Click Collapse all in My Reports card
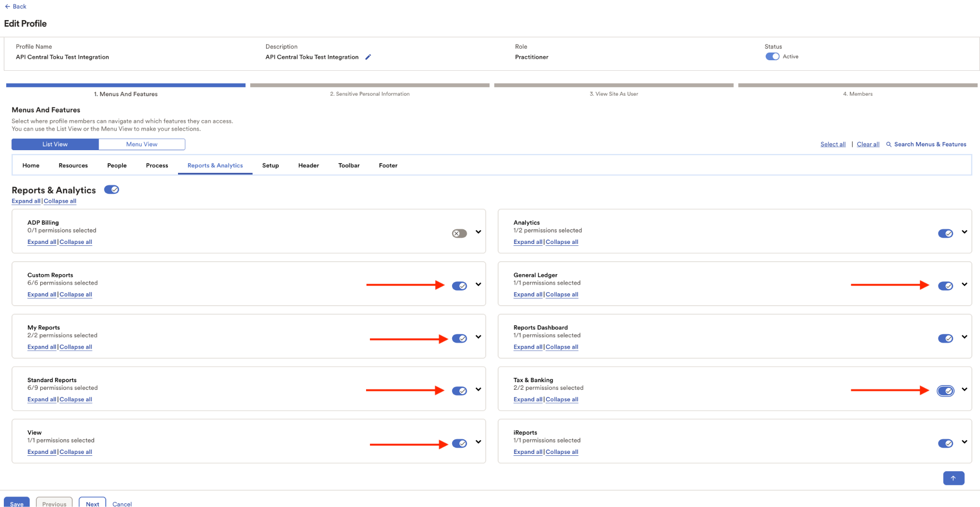 76,347
